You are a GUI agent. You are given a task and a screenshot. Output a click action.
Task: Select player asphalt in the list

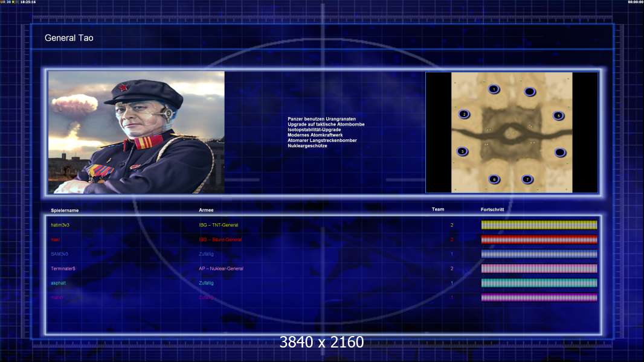(59, 283)
